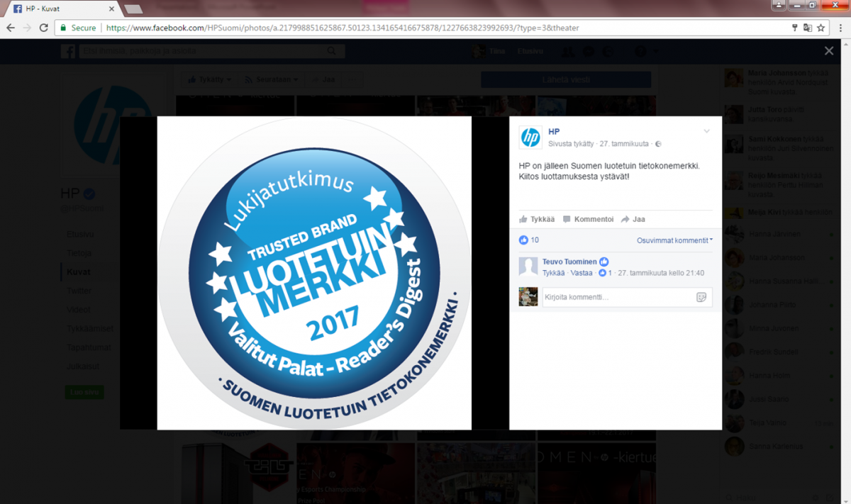Open Etusivu in the HP page sidebar
851x504 pixels.
tap(80, 234)
